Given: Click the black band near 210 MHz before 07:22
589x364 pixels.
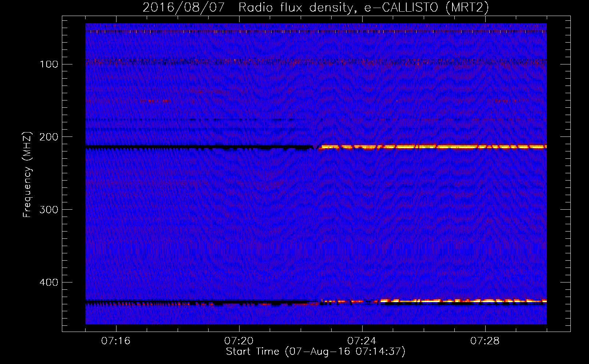Looking at the screenshot, I should pyautogui.click(x=199, y=147).
